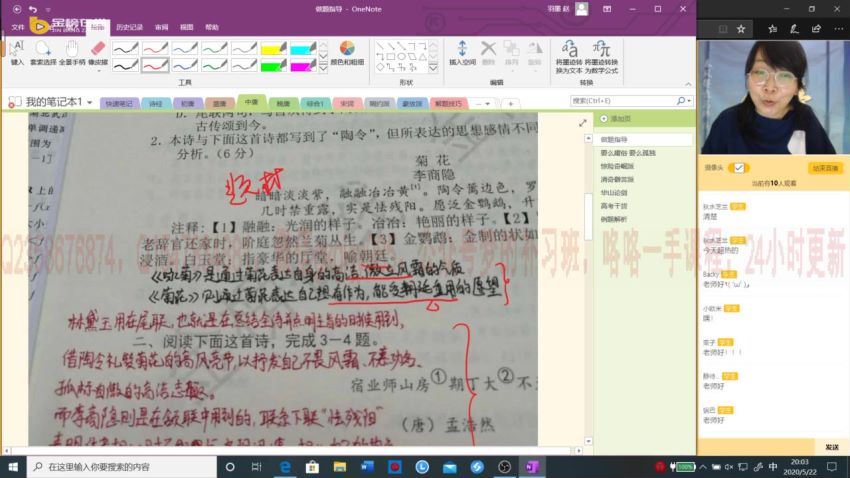850x478 pixels.
Task: Click the Insert Space tool
Action: [462, 53]
